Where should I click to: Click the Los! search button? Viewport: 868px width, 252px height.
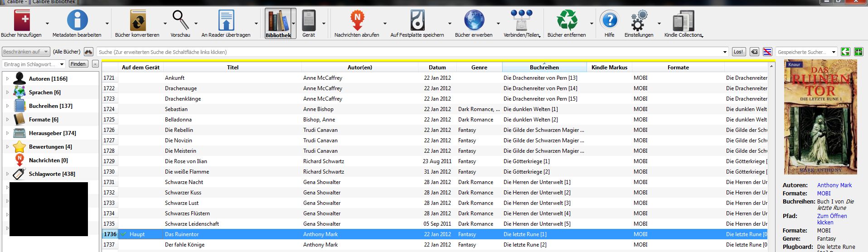[x=739, y=52]
